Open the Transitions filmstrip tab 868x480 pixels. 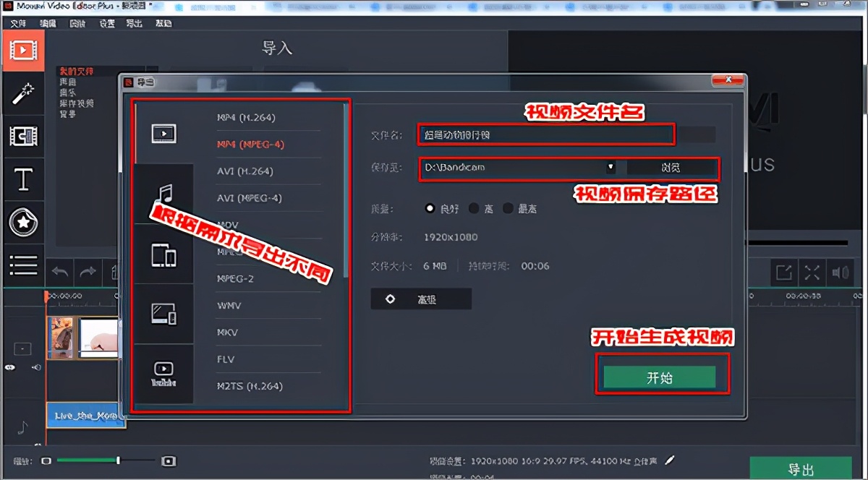23,136
